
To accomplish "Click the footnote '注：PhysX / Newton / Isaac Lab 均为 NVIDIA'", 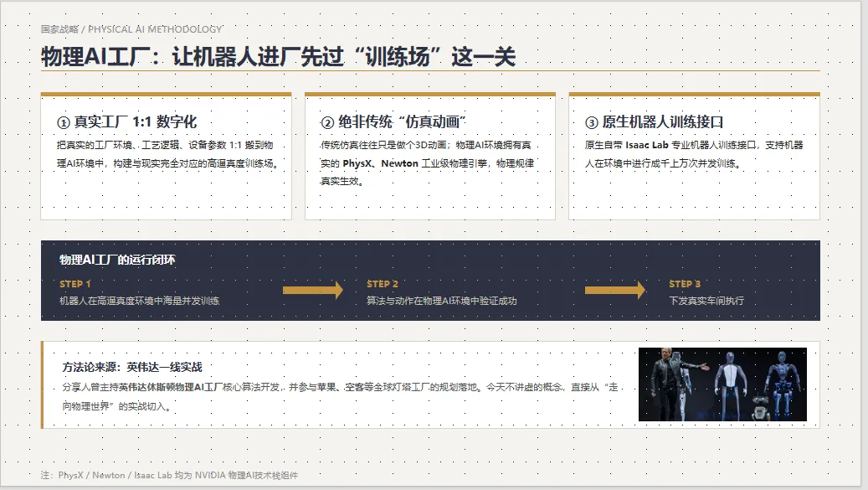I will pyautogui.click(x=169, y=475).
